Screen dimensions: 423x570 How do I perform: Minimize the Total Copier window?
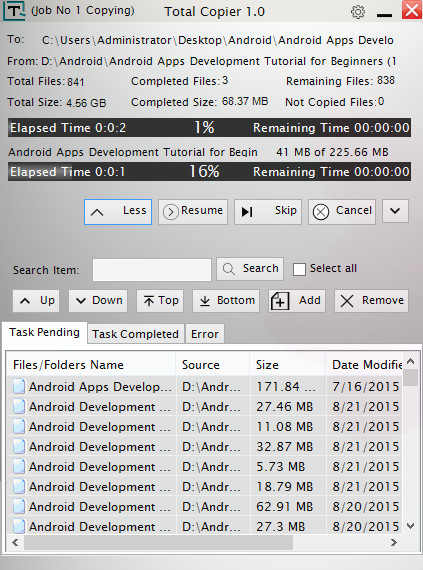click(384, 15)
